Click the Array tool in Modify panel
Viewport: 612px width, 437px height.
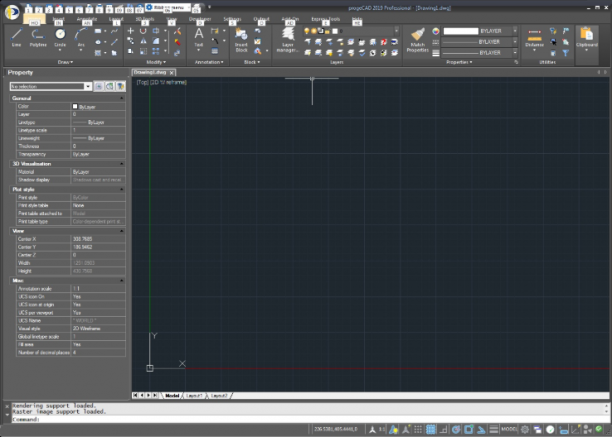coord(156,51)
